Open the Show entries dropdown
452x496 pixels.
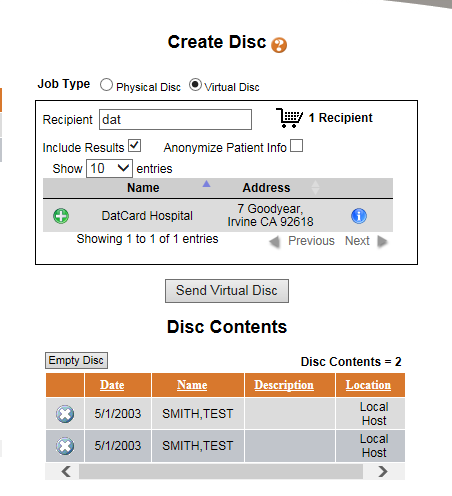click(109, 168)
